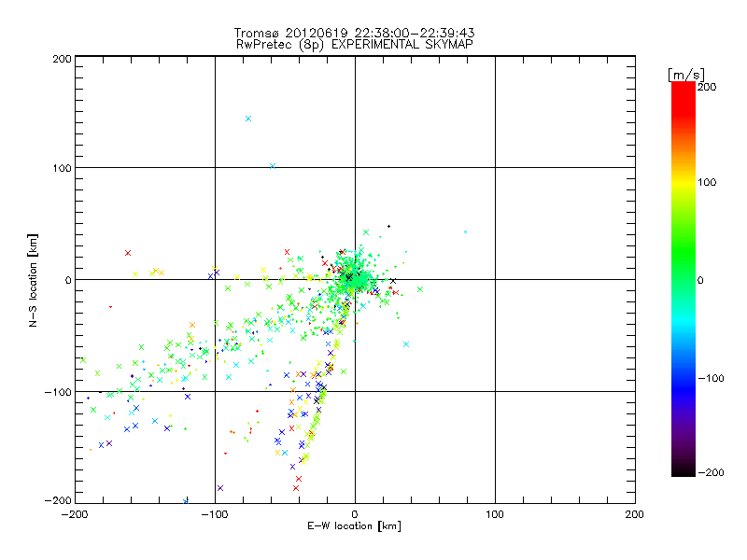This screenshot has height=560, width=747.
Task: Click the x-axis tick label "200"
Action: pos(635,514)
